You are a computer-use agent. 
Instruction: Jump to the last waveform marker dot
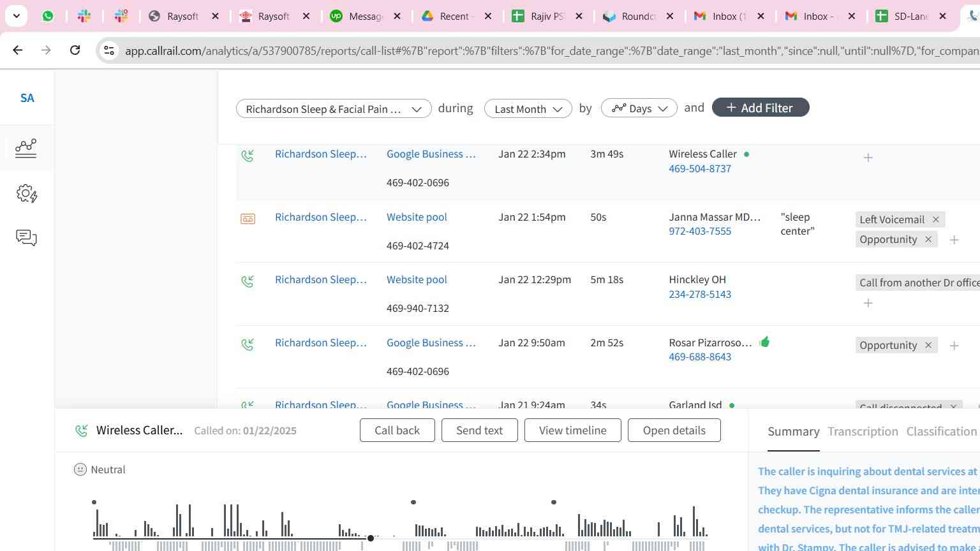[x=554, y=503]
